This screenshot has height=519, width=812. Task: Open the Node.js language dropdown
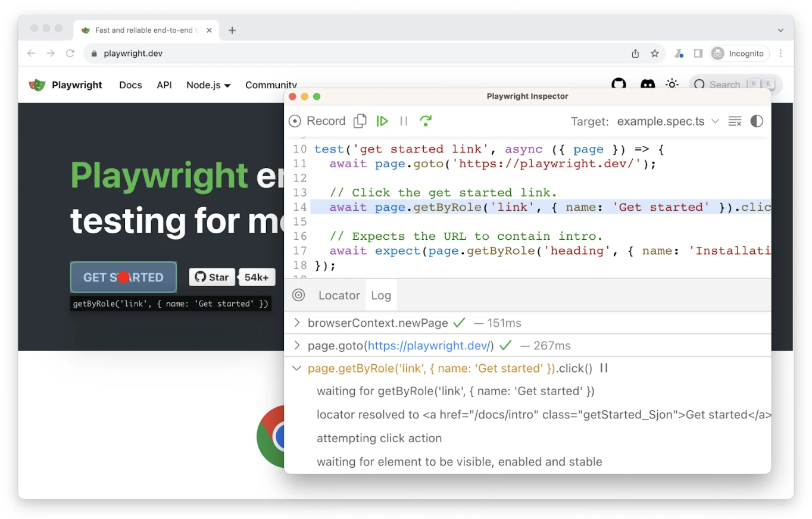tap(208, 85)
